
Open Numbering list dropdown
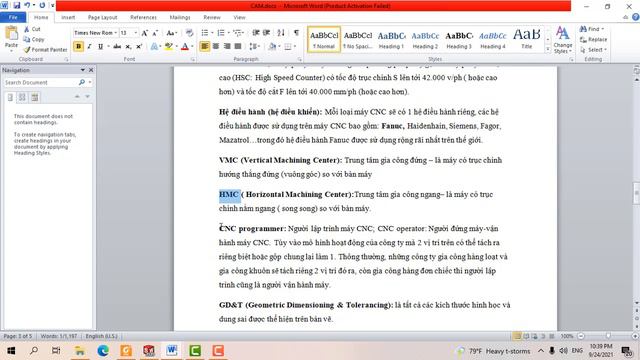228,33
